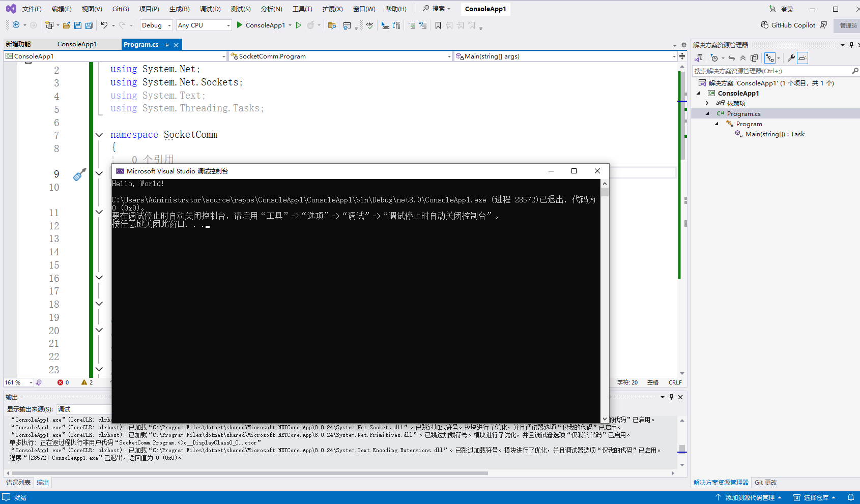Collapse the code fold on line 16

point(99,278)
